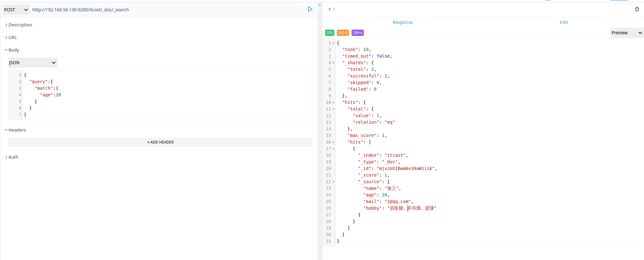Click the 28ms response time badge
The height and width of the screenshot is (260, 644).
tap(358, 33)
